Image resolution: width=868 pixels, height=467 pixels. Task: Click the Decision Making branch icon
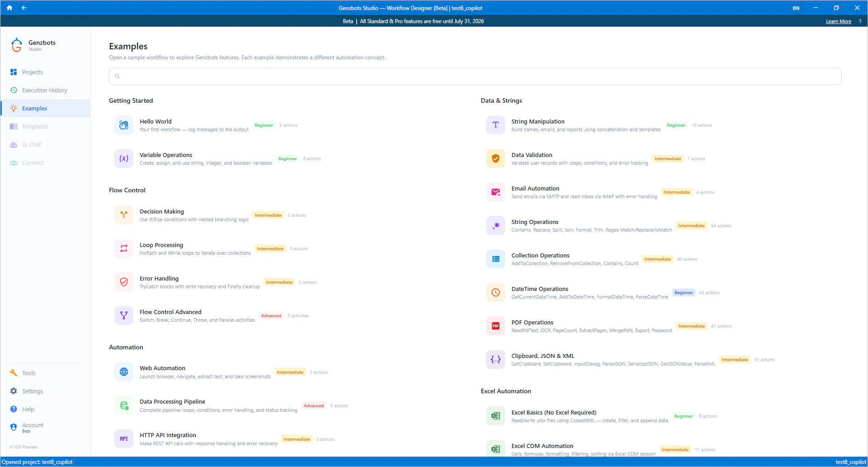point(124,215)
